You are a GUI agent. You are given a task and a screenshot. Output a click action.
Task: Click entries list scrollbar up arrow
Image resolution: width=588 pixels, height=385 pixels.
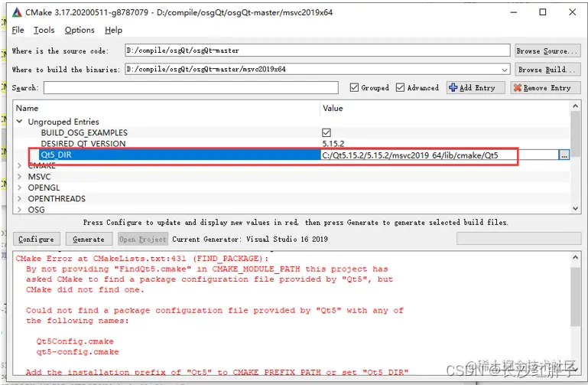coord(576,106)
